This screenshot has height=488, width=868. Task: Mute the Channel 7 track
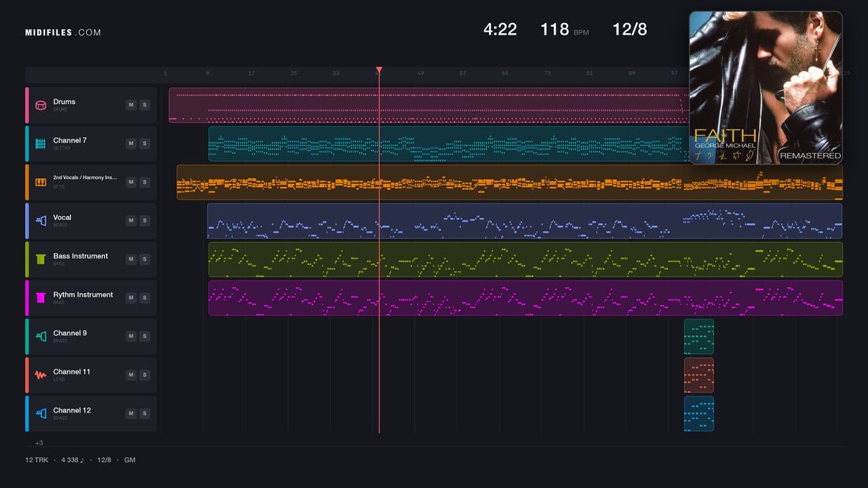pyautogui.click(x=131, y=143)
